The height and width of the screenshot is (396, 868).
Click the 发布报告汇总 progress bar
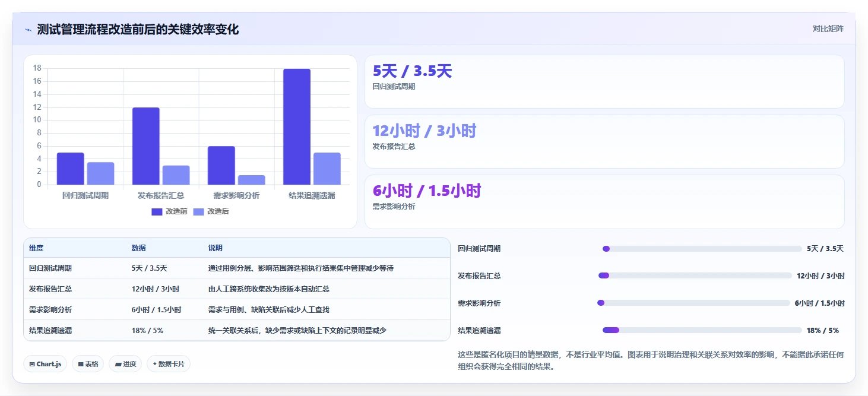coord(695,275)
